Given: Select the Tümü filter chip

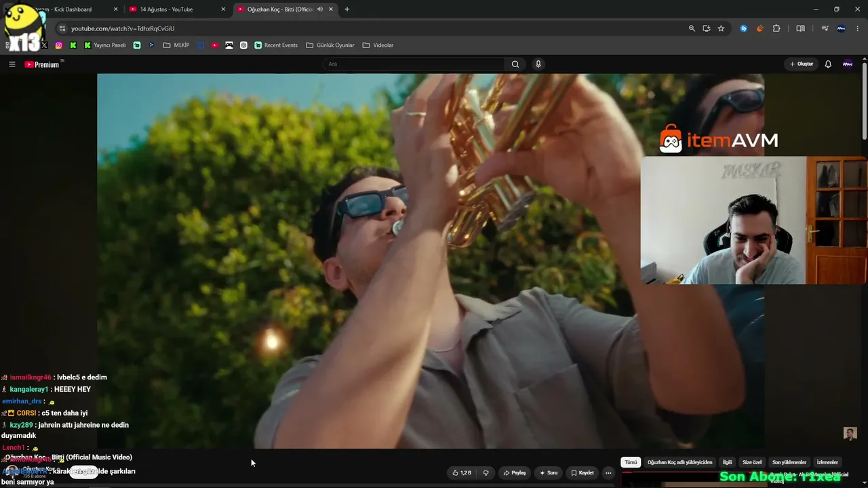Looking at the screenshot, I should point(631,462).
